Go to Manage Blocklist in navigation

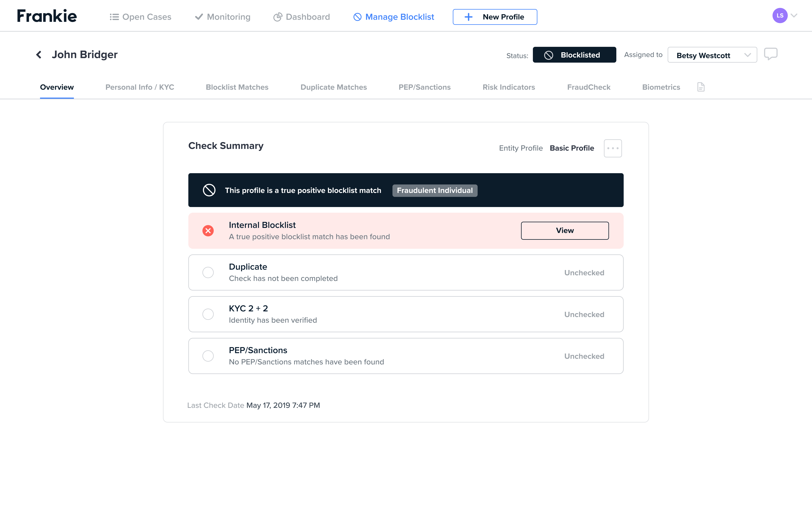click(394, 17)
